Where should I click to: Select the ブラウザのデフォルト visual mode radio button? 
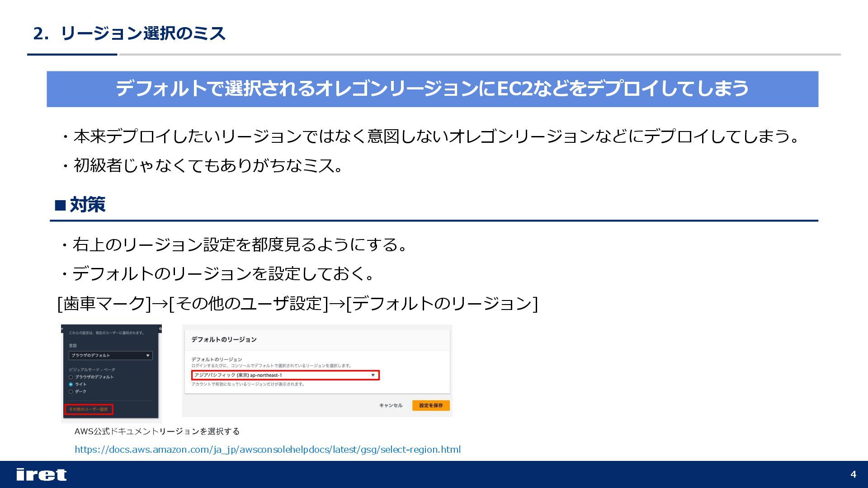(x=71, y=377)
